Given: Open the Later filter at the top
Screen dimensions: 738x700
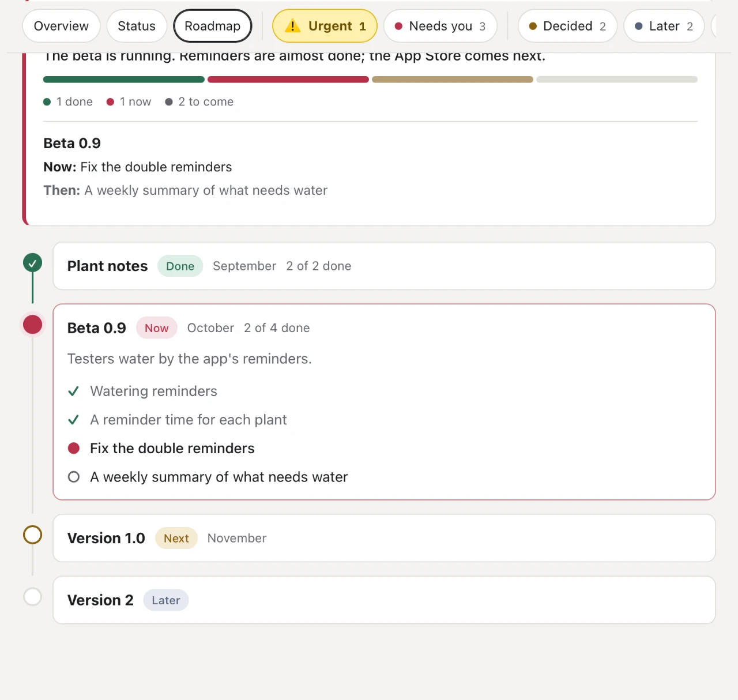Looking at the screenshot, I should tap(664, 26).
